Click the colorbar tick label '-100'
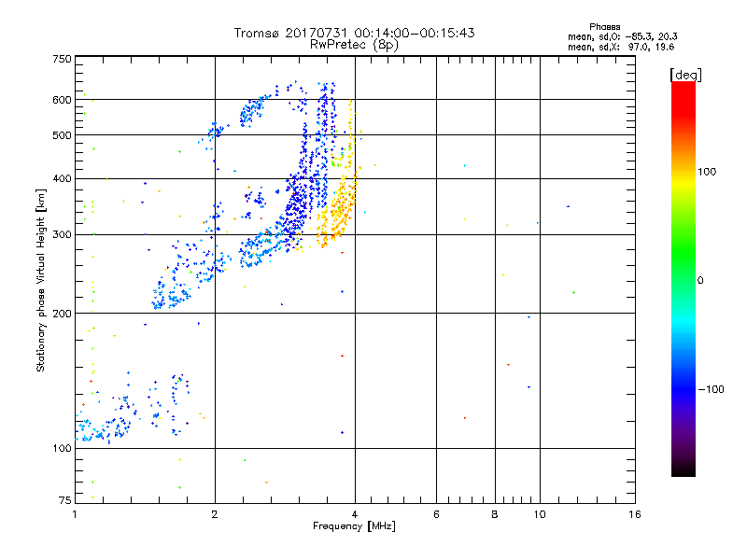 [711, 389]
